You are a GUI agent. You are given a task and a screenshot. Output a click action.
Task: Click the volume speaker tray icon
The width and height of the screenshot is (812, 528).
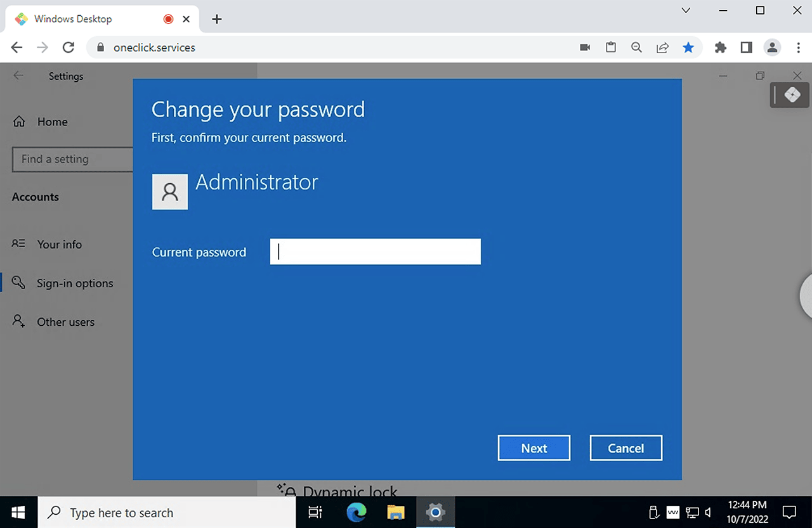pos(709,512)
